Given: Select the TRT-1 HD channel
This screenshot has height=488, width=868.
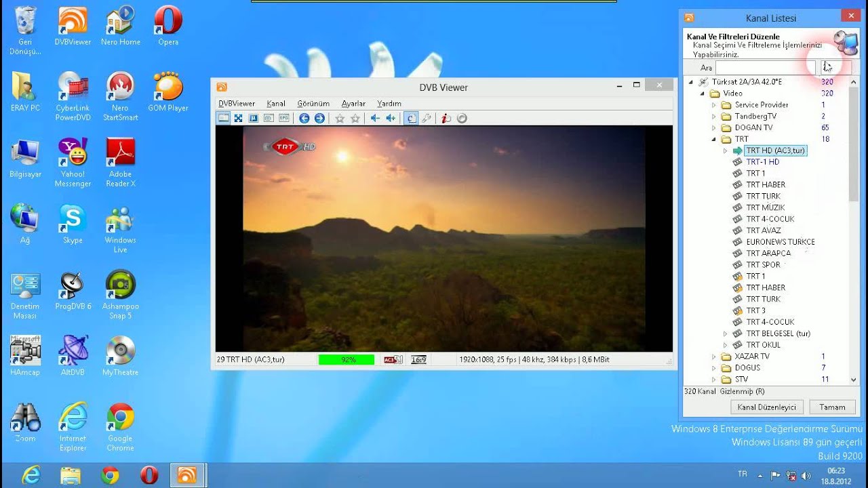Looking at the screenshot, I should (x=763, y=162).
